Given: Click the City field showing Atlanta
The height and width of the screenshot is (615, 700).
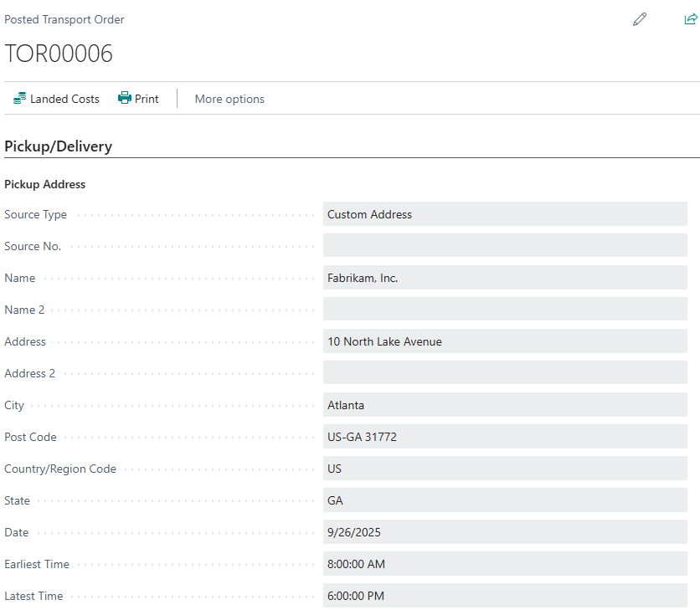Looking at the screenshot, I should point(505,405).
